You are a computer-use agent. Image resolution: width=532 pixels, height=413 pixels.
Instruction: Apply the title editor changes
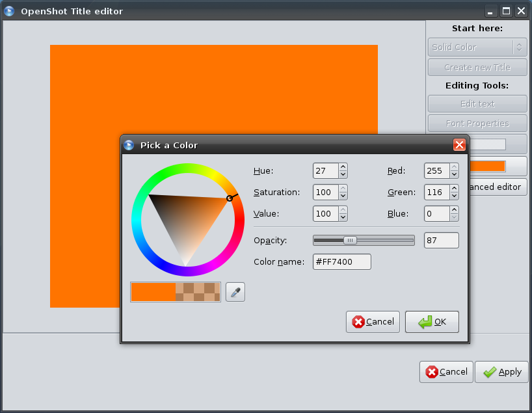click(x=501, y=372)
